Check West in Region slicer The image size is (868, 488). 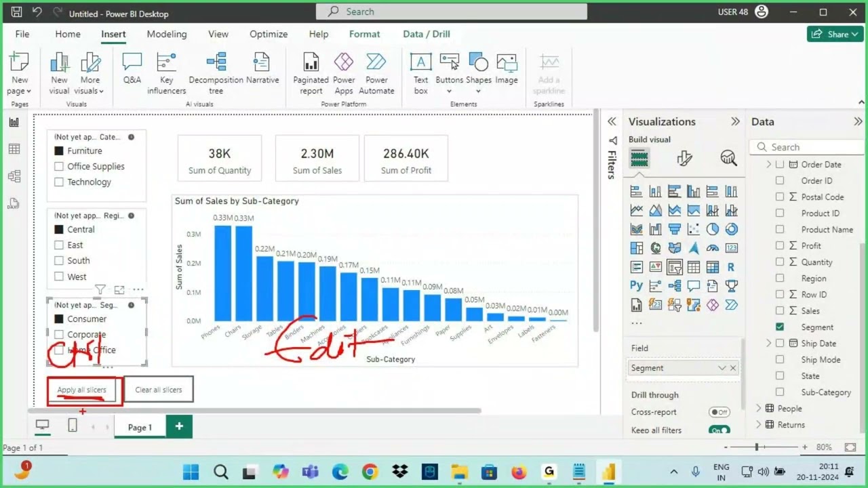point(59,277)
